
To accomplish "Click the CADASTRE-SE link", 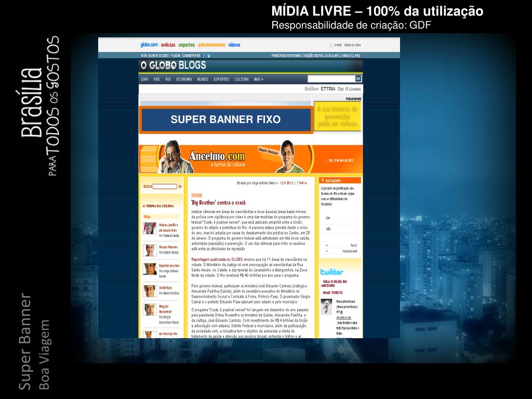I will coord(191,55).
